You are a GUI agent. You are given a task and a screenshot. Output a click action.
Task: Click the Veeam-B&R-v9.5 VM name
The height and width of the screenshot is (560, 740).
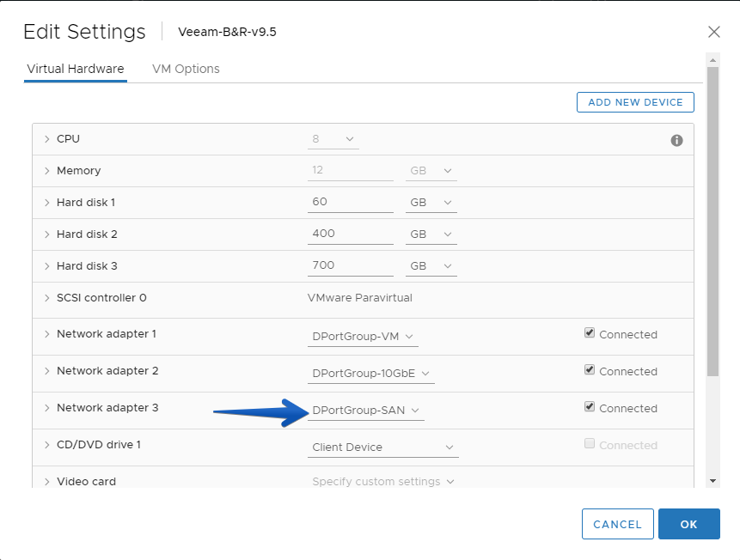point(227,32)
